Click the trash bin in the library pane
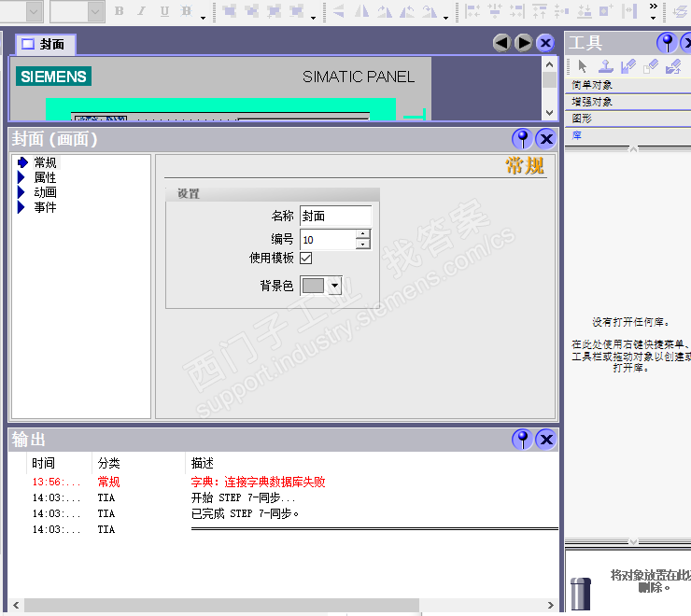Viewport: 691px width, 616px height. (581, 594)
